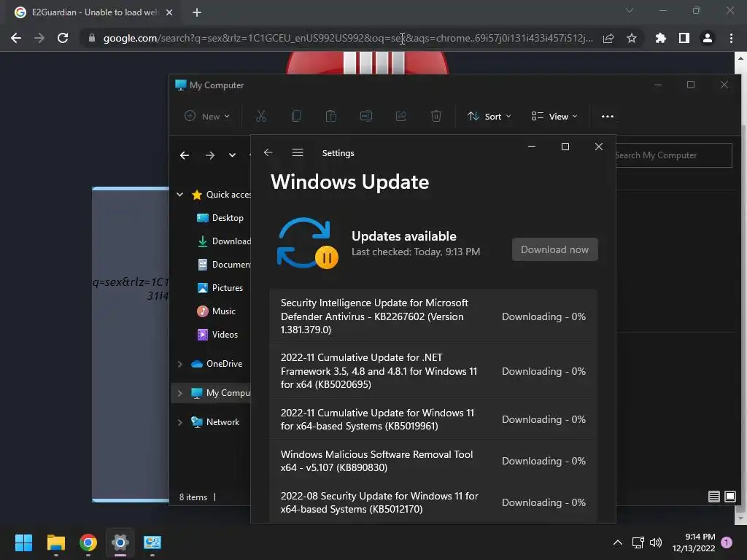Open recent locations chevron in My Computer

(232, 155)
